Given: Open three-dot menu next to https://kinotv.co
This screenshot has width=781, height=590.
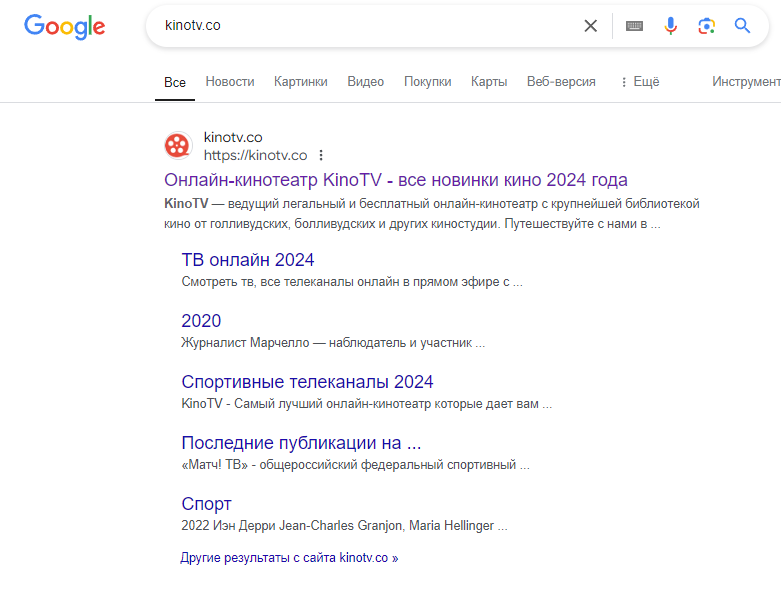Looking at the screenshot, I should [x=321, y=155].
